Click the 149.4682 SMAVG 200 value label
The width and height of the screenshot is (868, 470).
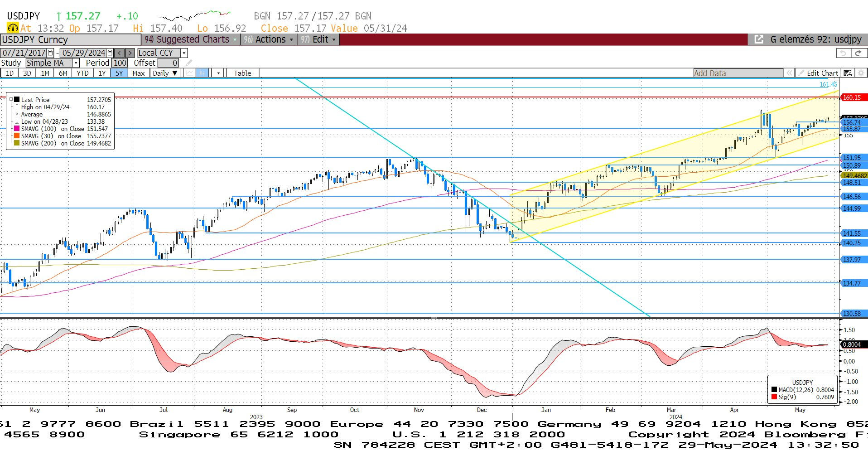point(854,176)
